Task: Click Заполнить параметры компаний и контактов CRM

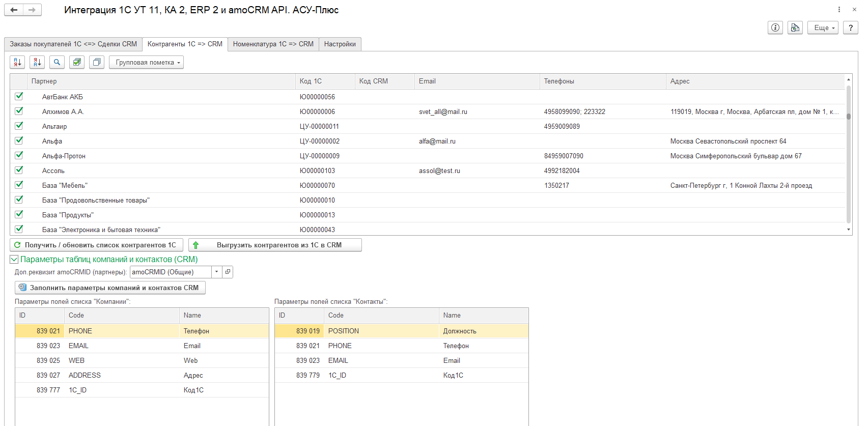Action: point(110,288)
